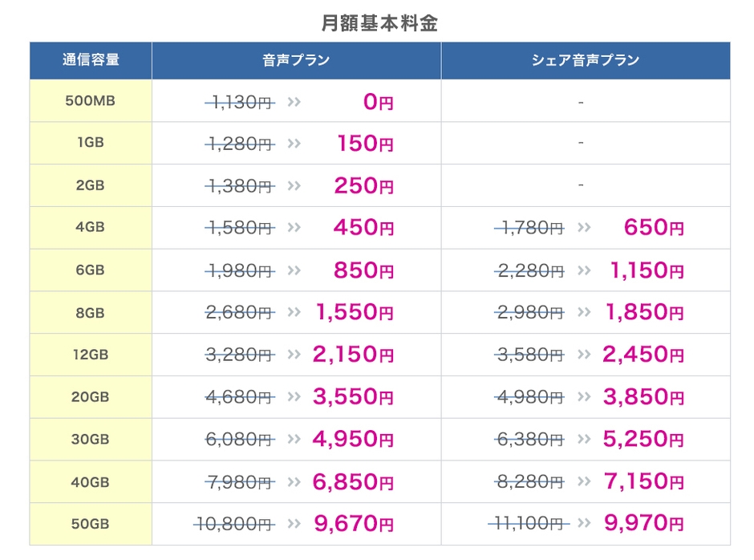Screen dimensions: 754x560
Task: Click the 通信容量 column header
Action: 91,60
